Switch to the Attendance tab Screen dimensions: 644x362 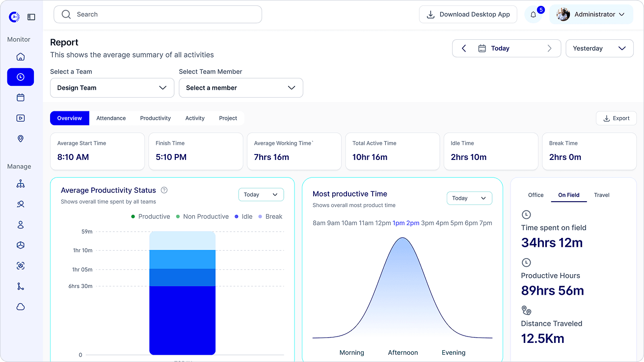(111, 118)
